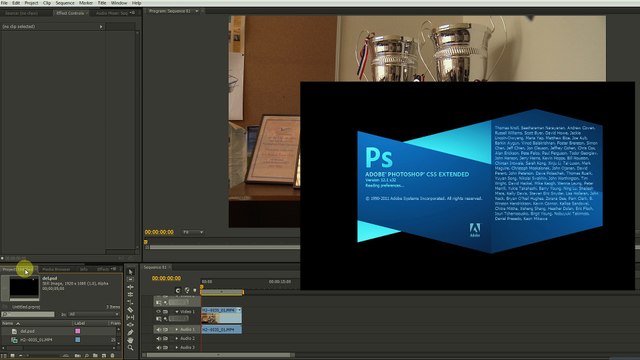Click the New Item icon in Project panel
Image resolution: width=640 pixels, height=360 pixels.
tap(104, 356)
